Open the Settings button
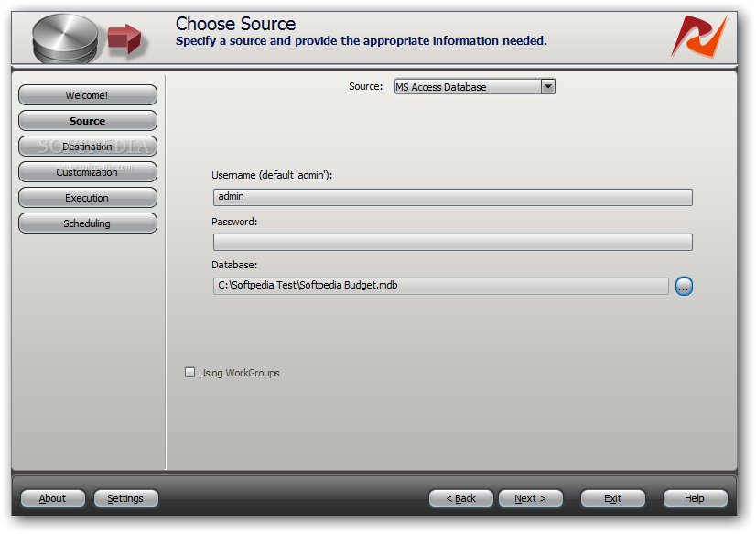 (x=125, y=498)
